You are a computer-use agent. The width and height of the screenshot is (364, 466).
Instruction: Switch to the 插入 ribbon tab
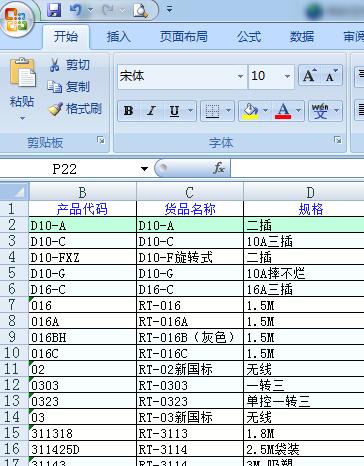(x=119, y=37)
